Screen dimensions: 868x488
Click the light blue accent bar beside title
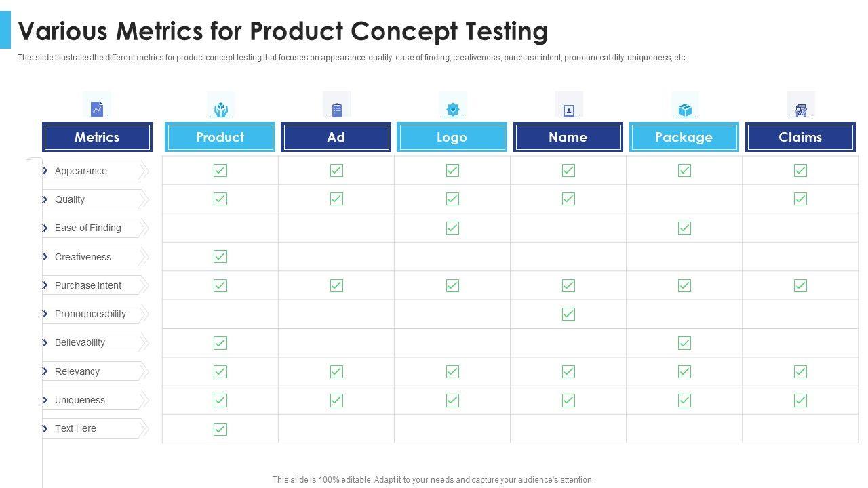point(5,30)
